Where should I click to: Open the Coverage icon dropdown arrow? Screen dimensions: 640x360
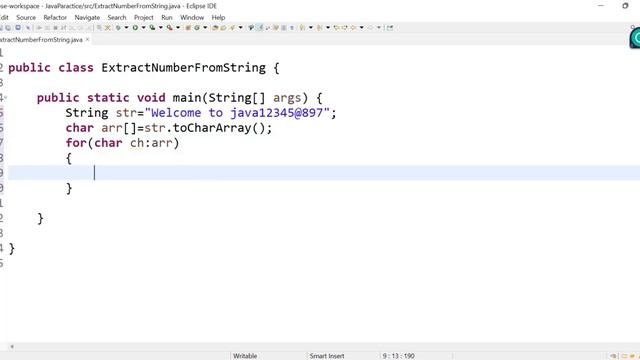(160, 28)
